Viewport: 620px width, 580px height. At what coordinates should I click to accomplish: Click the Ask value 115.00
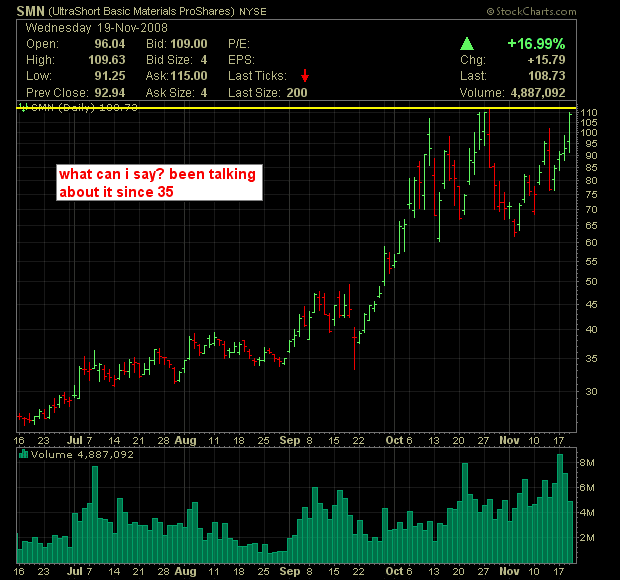189,76
